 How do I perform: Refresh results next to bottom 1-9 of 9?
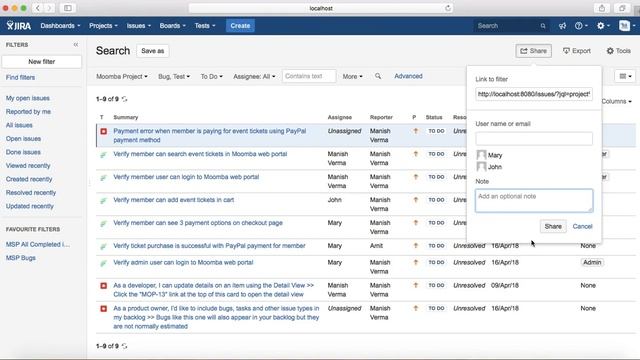tap(124, 346)
